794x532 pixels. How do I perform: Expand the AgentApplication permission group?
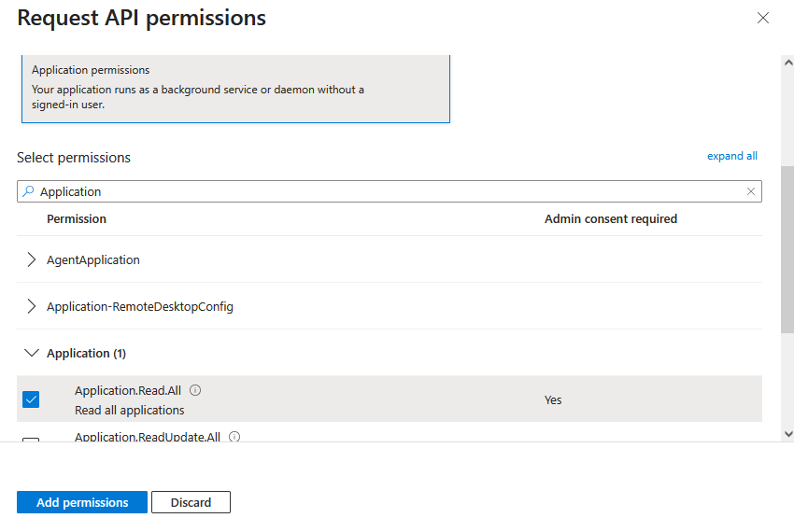tap(32, 259)
